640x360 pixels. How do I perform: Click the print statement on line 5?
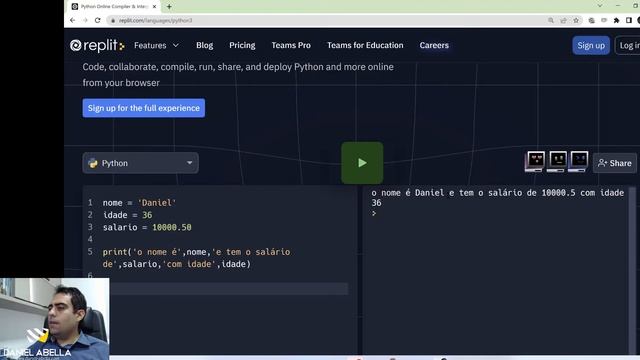(x=196, y=258)
